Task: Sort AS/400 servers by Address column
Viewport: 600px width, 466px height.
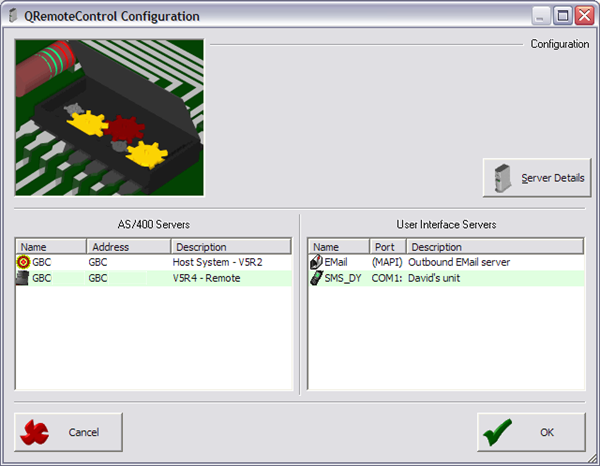Action: click(x=127, y=246)
